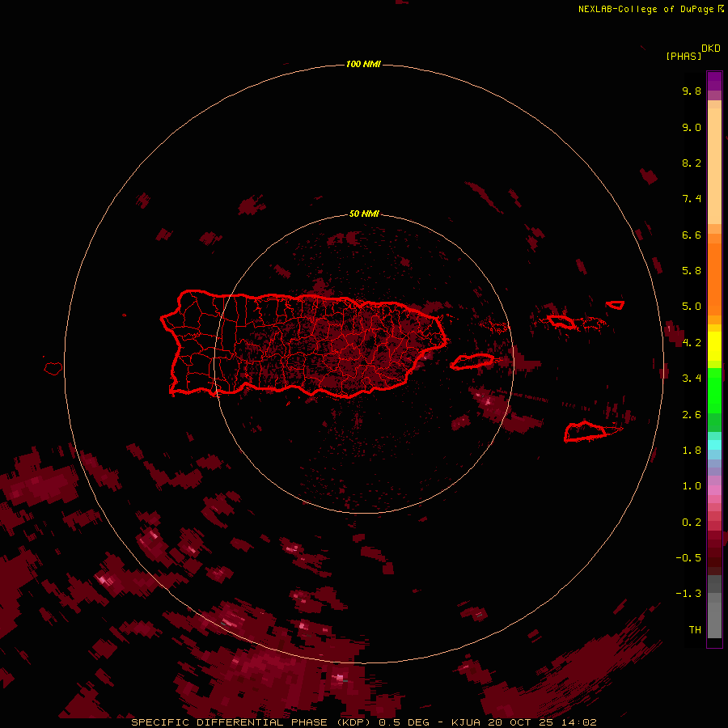Pick the purple band at top of scale
Screen dimensions: 728x728
click(714, 81)
